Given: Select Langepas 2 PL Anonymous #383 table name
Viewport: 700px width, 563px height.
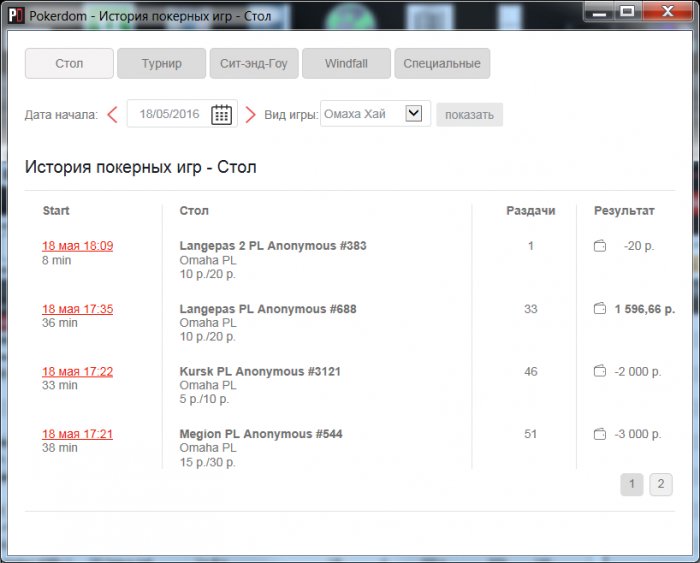Looking at the screenshot, I should [x=273, y=246].
